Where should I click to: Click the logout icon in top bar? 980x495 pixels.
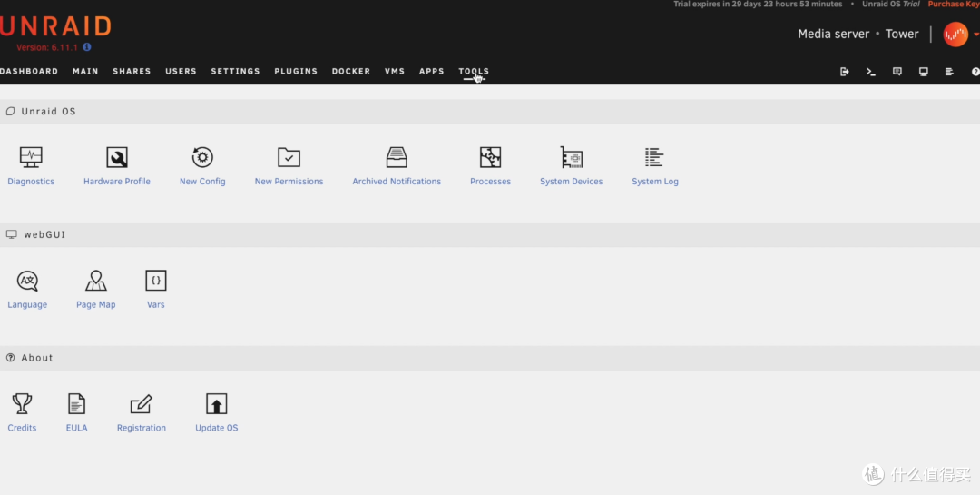(x=845, y=72)
